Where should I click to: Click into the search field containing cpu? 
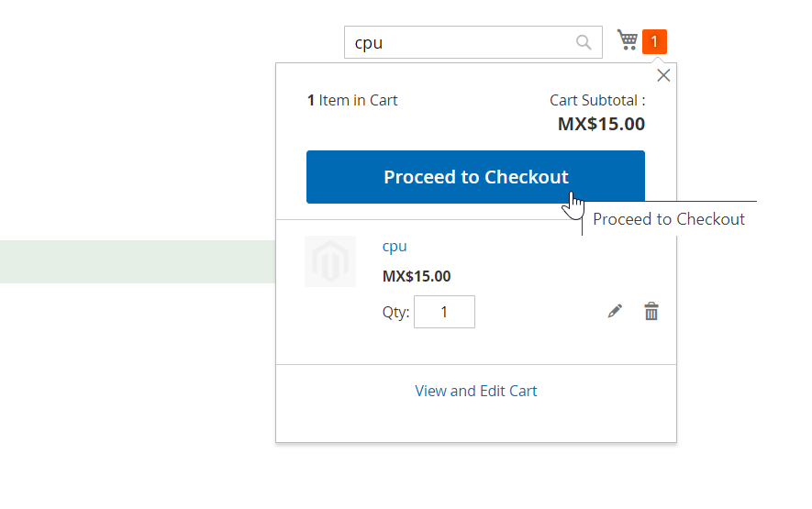459,42
